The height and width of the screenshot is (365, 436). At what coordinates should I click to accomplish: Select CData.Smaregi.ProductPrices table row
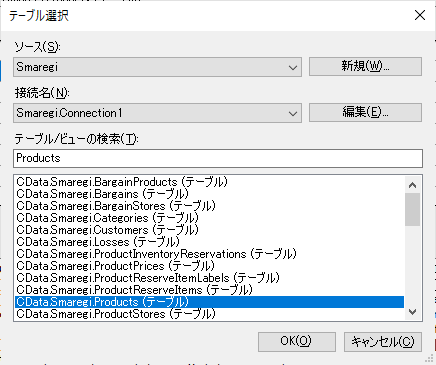(x=209, y=266)
